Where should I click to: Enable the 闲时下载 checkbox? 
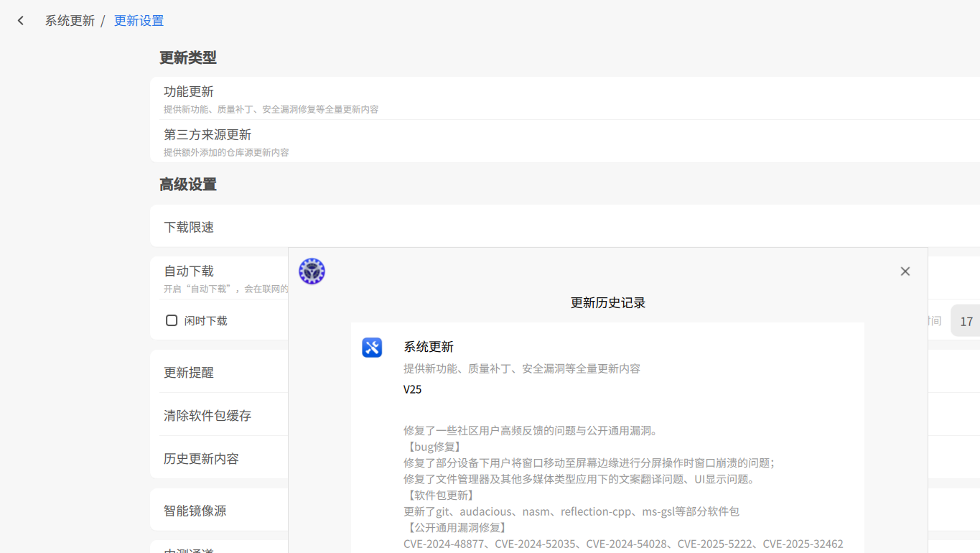click(x=172, y=320)
